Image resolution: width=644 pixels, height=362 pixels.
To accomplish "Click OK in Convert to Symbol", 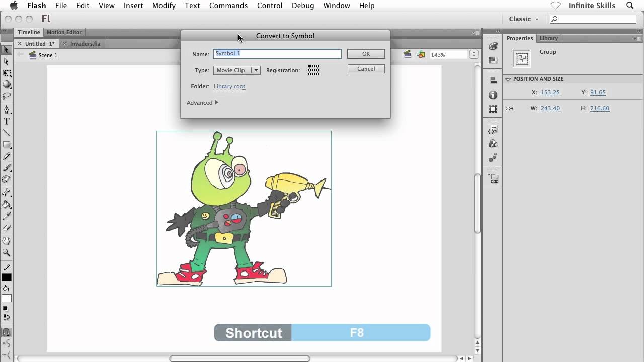I will (x=366, y=54).
